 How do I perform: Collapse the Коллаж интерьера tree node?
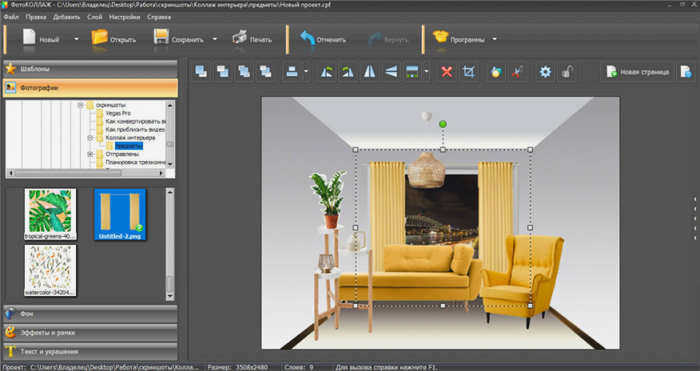coord(90,138)
